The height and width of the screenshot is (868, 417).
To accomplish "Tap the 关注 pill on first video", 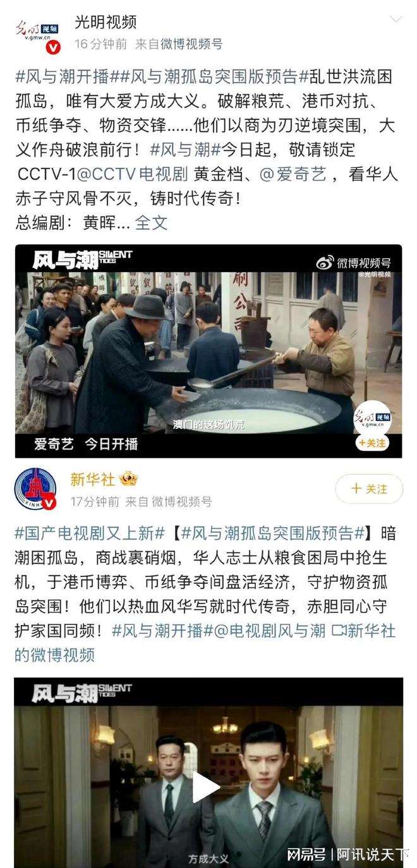I will pyautogui.click(x=372, y=443).
